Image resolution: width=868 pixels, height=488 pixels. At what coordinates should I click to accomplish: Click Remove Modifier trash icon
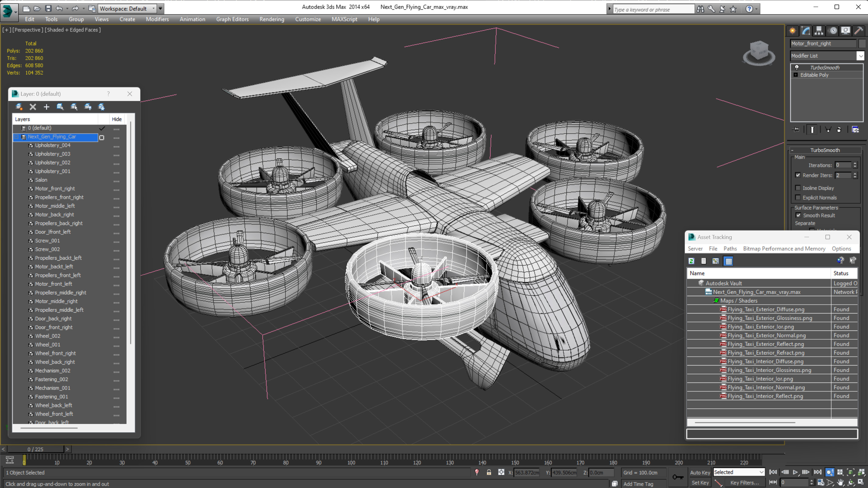(x=839, y=129)
